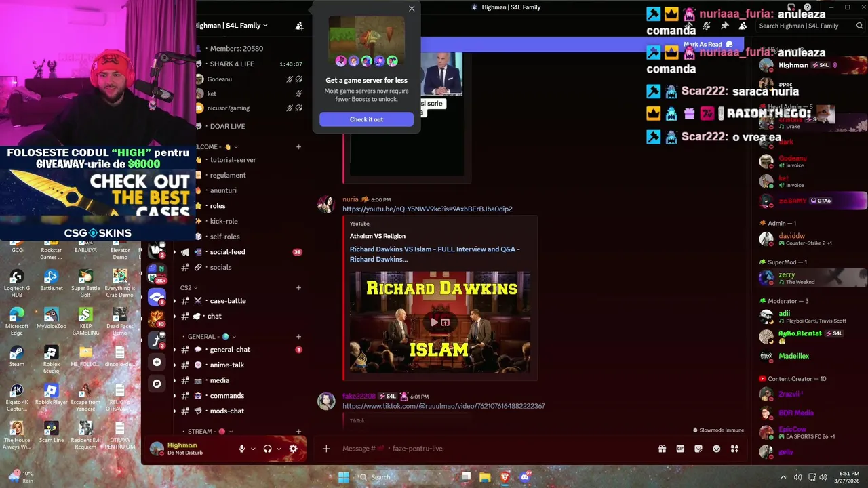Collapse the STREAM category
The height and width of the screenshot is (488, 868).
point(210,432)
